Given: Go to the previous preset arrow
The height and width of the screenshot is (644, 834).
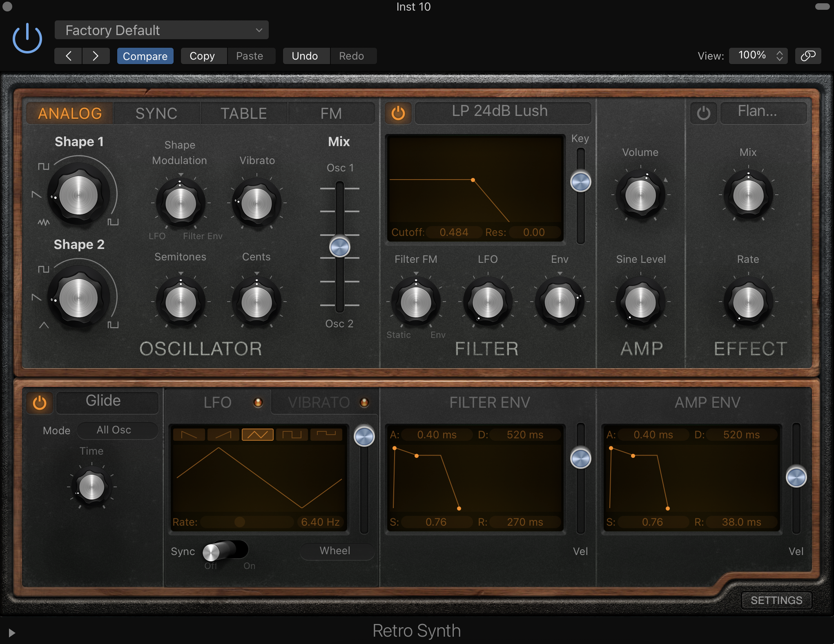Looking at the screenshot, I should pyautogui.click(x=69, y=56).
